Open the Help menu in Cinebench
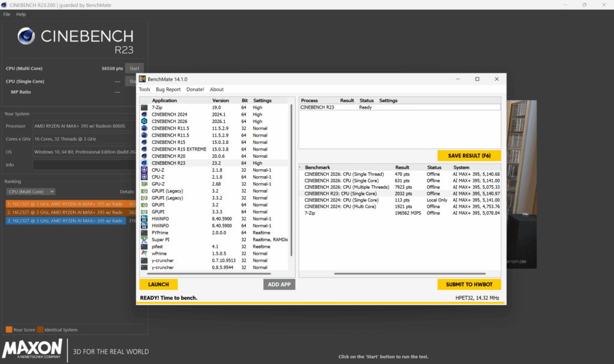Viewport: 614px width, 364px height. coord(21,14)
